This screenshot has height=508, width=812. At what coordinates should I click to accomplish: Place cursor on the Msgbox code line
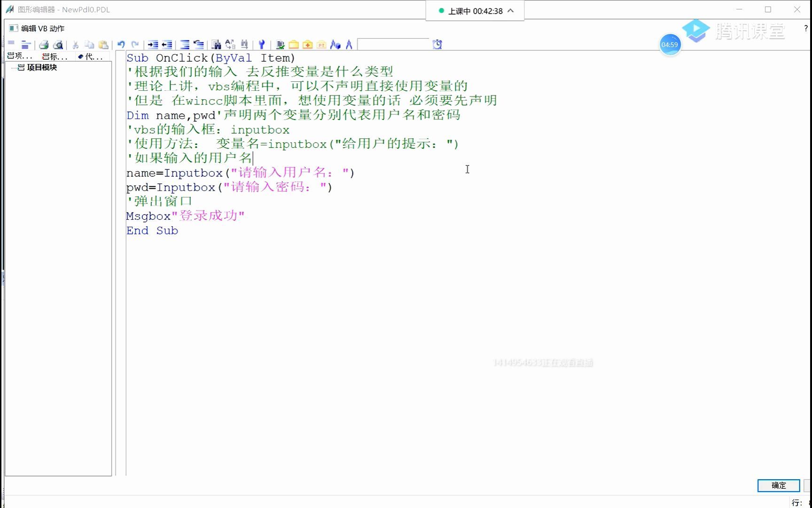185,216
